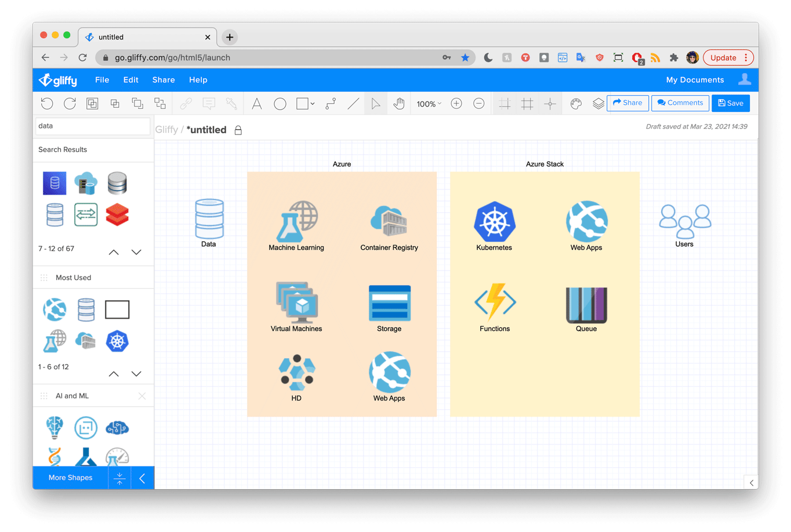Click the shape search field containing 'data'
The image size is (791, 532).
click(x=93, y=126)
